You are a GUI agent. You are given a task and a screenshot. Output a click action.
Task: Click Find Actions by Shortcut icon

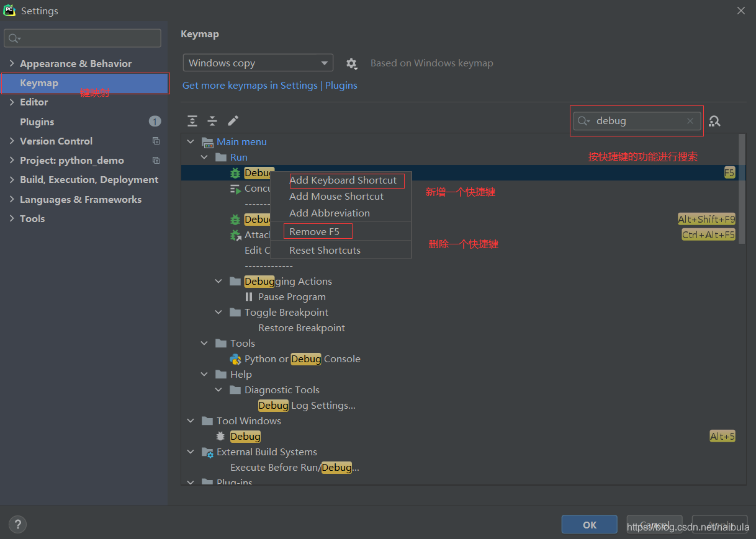715,121
